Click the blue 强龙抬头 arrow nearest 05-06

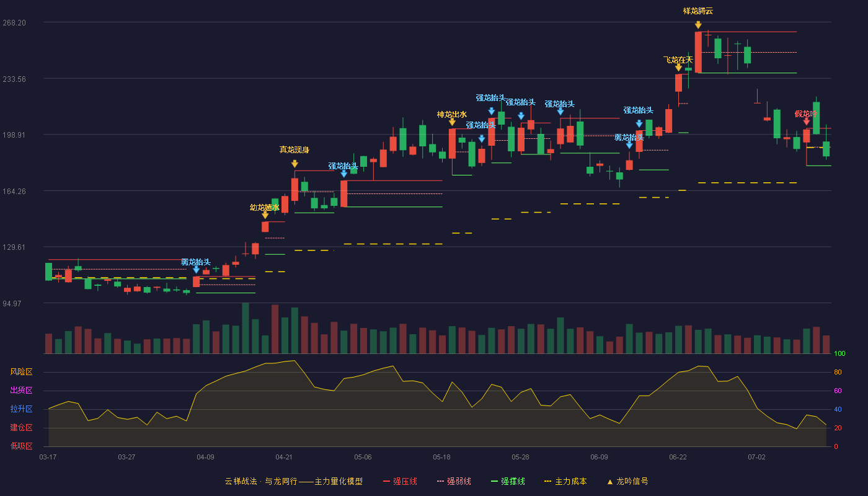[x=343, y=174]
